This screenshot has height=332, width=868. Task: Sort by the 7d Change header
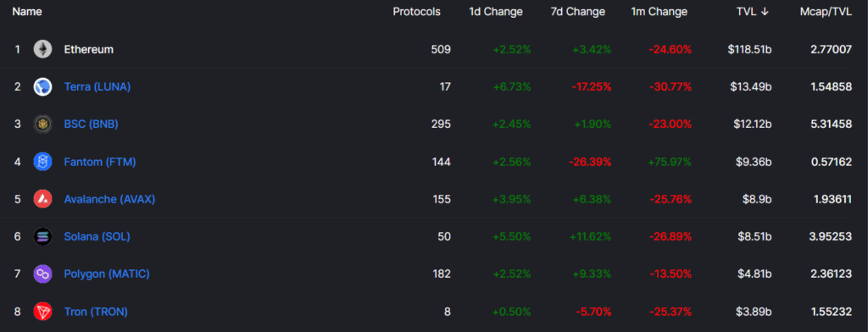pos(578,12)
